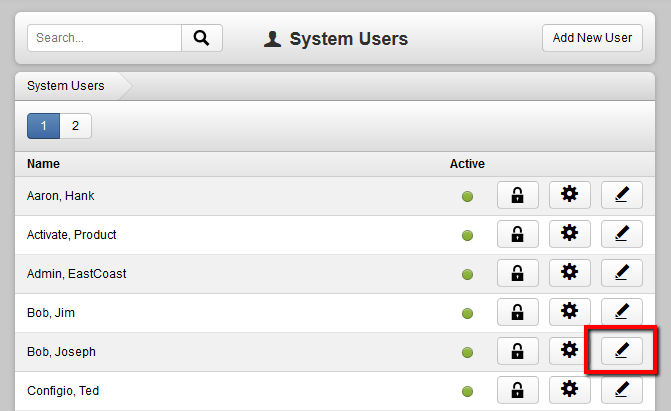
Task: Open gear settings for Configio, Ted
Action: [570, 390]
